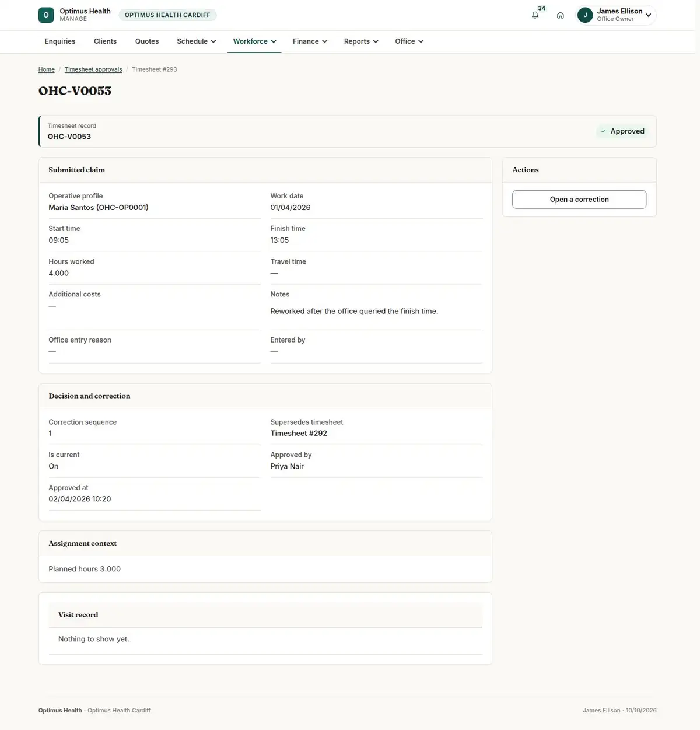Click the notification count badge 34
Viewport: 700px width, 730px height.
(542, 8)
